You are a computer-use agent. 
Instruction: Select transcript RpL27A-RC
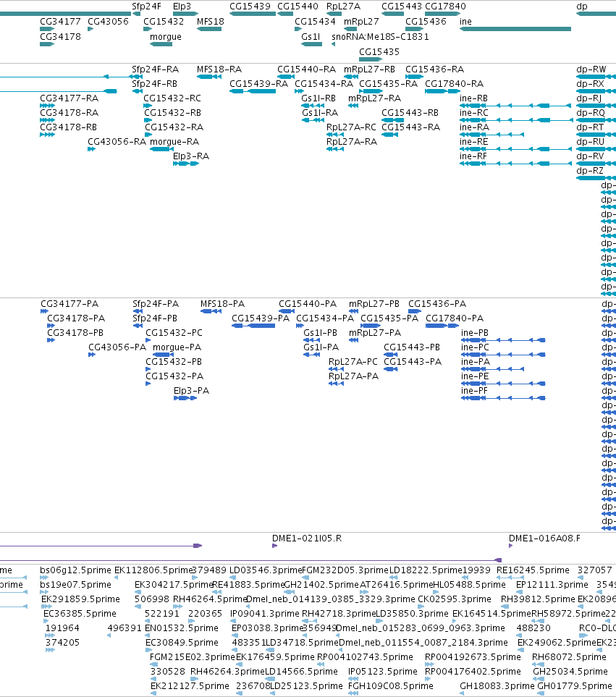(351, 127)
